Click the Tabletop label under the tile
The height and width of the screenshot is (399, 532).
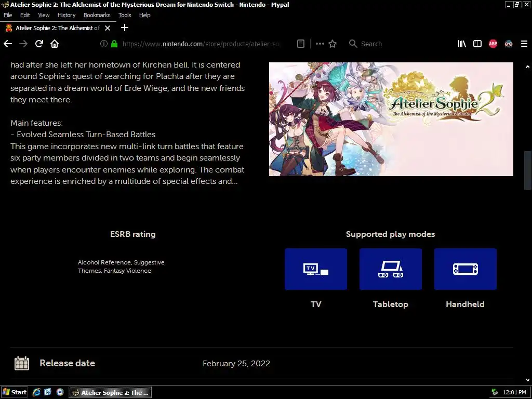point(391,304)
